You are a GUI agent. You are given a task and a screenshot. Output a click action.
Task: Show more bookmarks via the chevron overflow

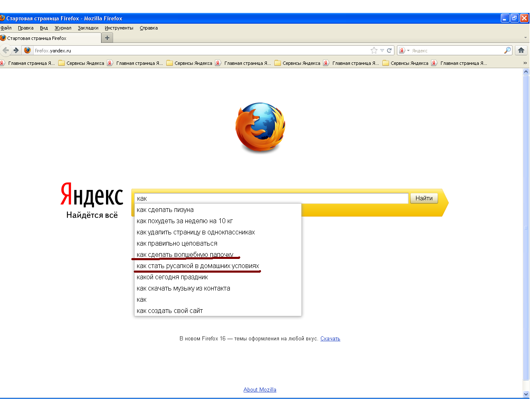(x=525, y=63)
